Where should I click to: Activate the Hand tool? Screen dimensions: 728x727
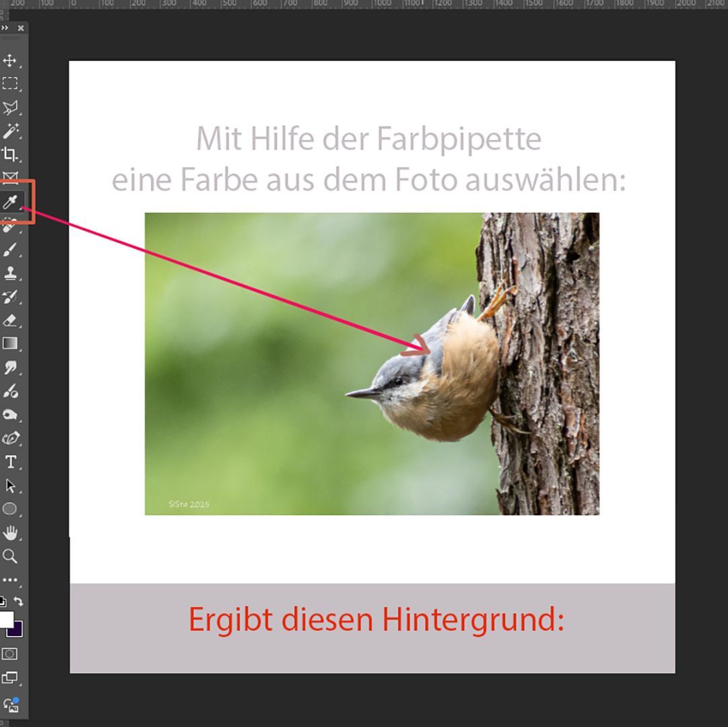[x=10, y=533]
